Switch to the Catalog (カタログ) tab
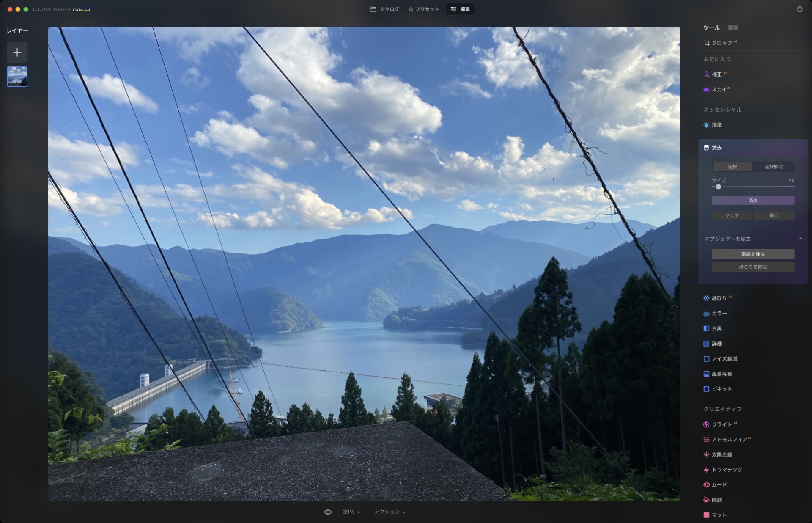 384,9
